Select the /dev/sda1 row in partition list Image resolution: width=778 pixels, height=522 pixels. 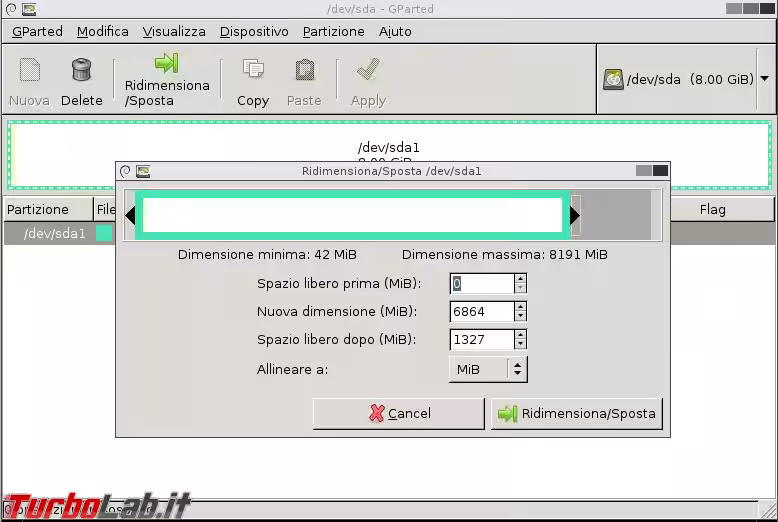point(55,233)
